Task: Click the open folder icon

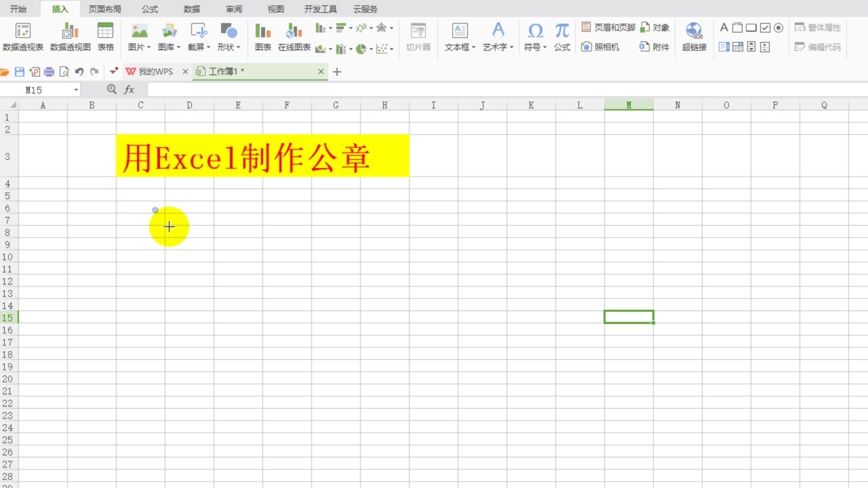Action: (x=5, y=72)
